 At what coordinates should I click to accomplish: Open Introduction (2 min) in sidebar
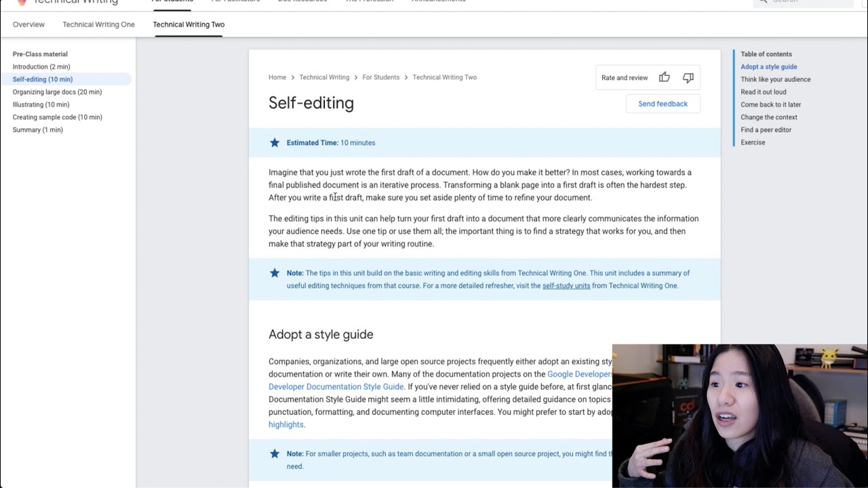click(41, 66)
